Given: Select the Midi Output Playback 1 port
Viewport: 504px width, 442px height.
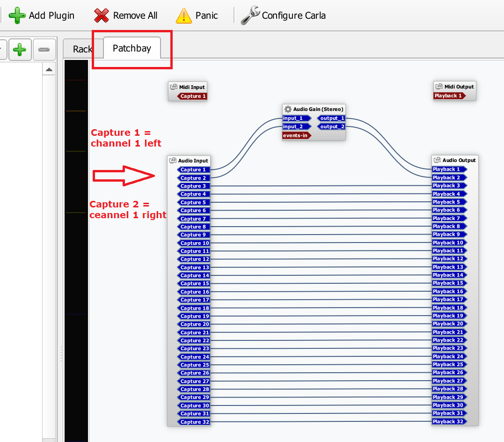Looking at the screenshot, I should point(448,96).
